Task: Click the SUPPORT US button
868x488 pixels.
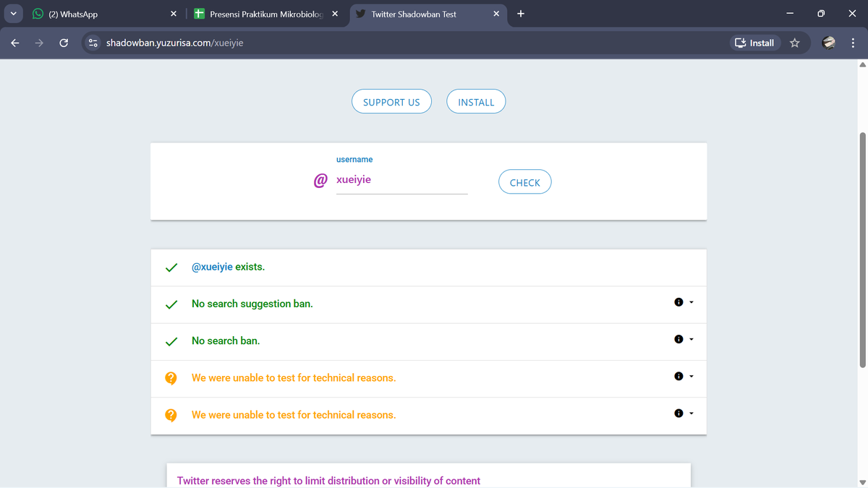Action: (391, 102)
